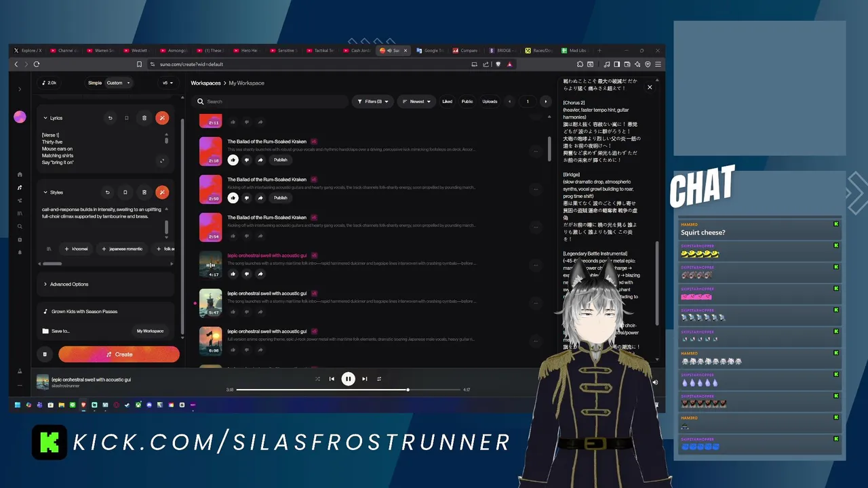This screenshot has width=868, height=488.
Task: Open more options for the 2:54 Kraken song
Action: click(536, 228)
